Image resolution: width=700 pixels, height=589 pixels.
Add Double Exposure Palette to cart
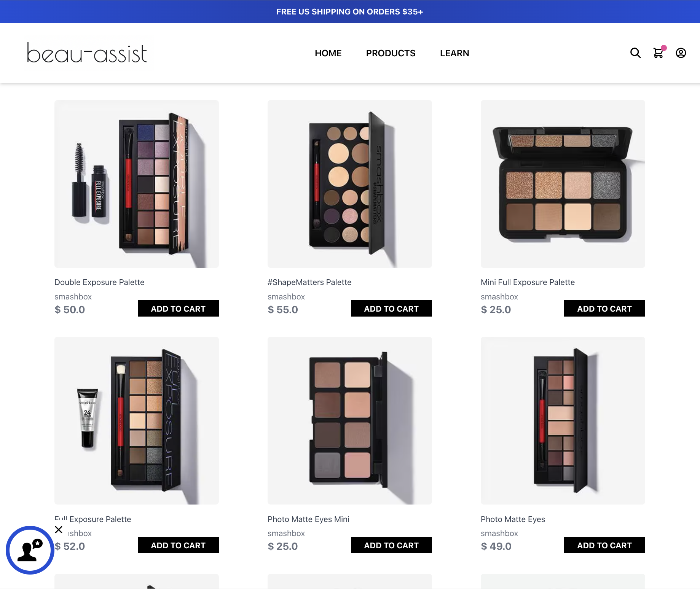[x=178, y=309]
